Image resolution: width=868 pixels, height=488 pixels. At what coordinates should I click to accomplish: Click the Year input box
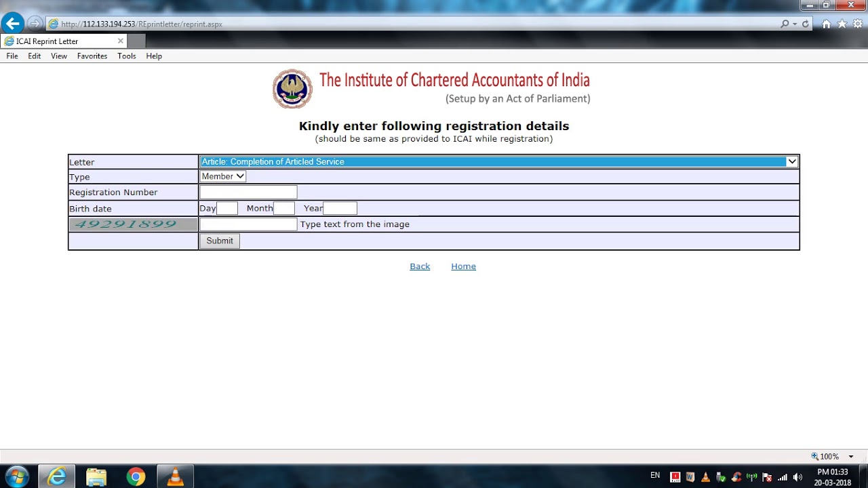click(x=340, y=208)
